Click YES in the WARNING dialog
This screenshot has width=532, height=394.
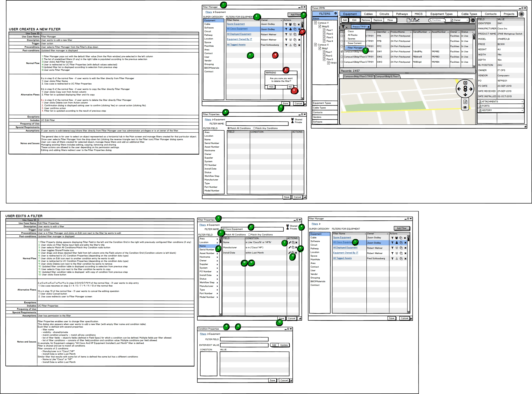(271, 87)
